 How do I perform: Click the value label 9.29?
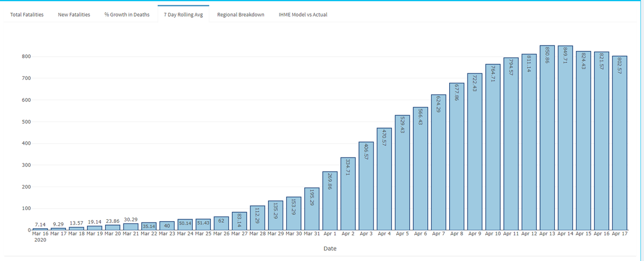[x=59, y=223]
